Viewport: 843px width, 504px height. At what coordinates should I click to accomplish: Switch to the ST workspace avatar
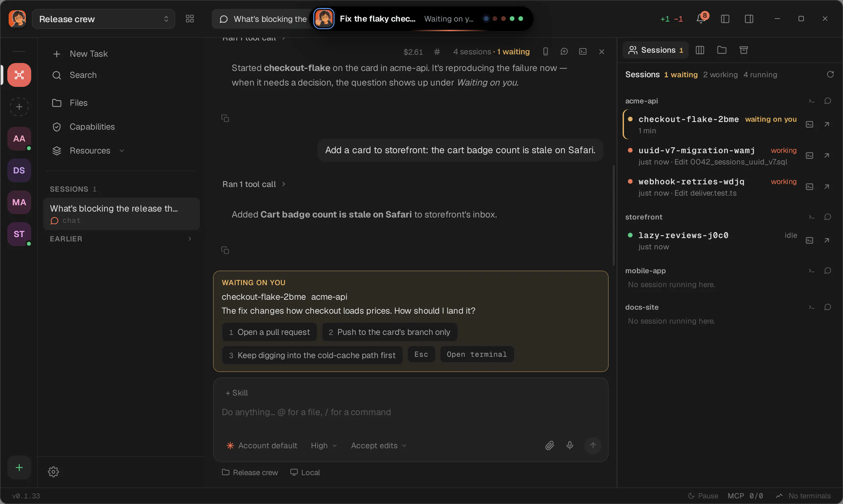19,234
